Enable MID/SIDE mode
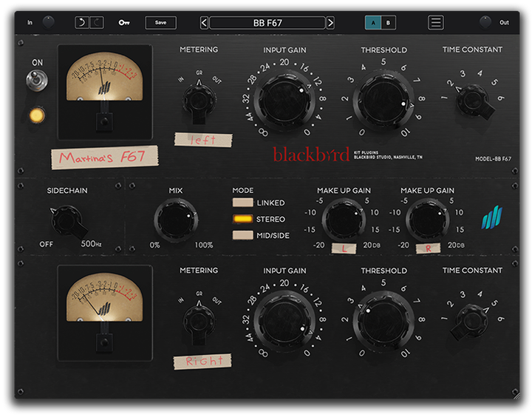This screenshot has width=532, height=417. (x=242, y=235)
